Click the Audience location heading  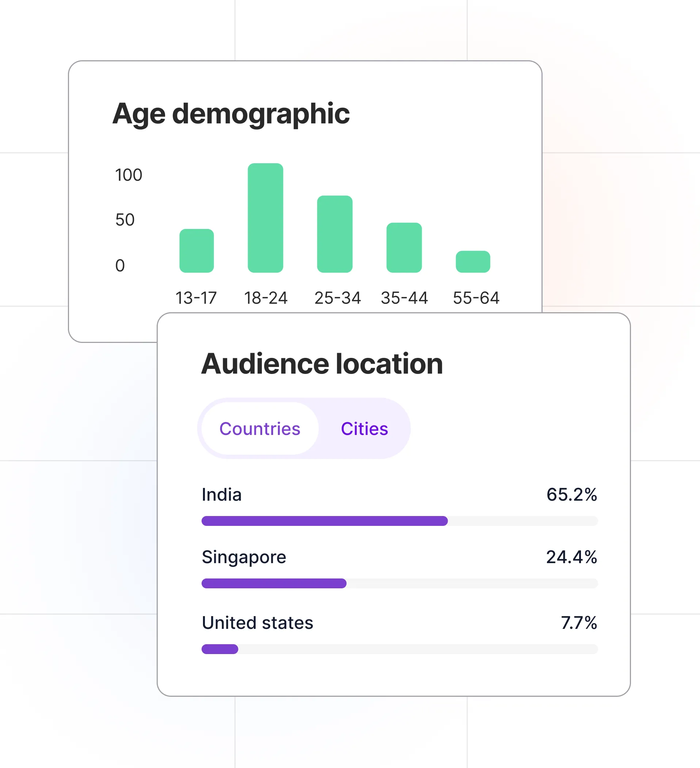coord(322,364)
